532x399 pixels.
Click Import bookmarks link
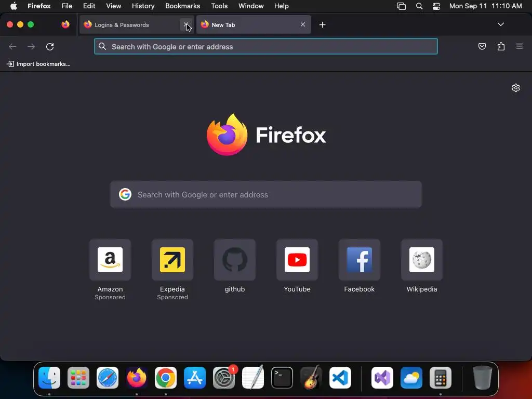[x=38, y=64]
